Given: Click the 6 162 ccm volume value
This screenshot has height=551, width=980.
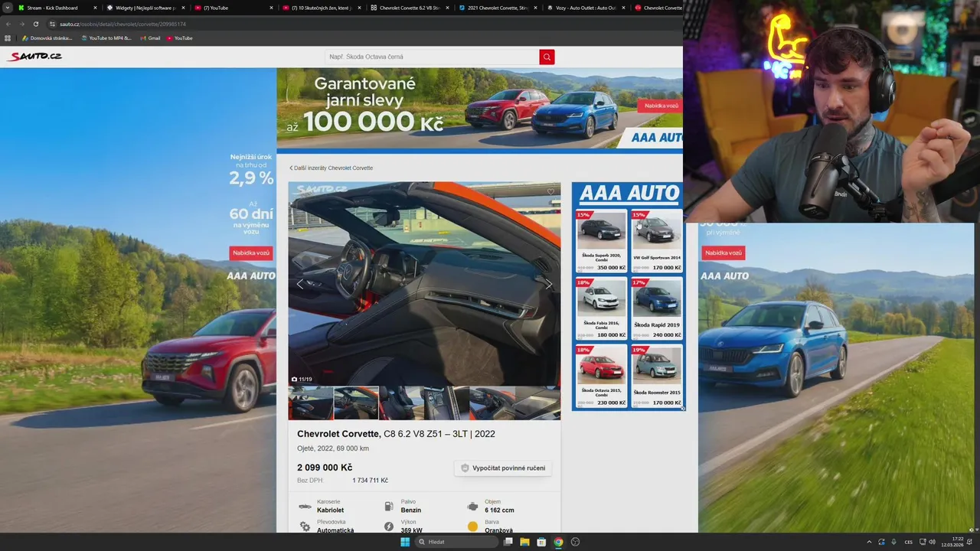Looking at the screenshot, I should click(499, 510).
